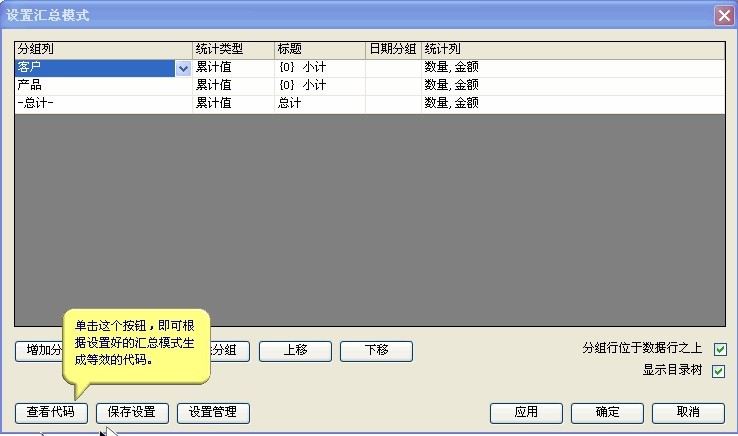The height and width of the screenshot is (436, 738).
Task: Select the 产品 group row
Action: 100,85
